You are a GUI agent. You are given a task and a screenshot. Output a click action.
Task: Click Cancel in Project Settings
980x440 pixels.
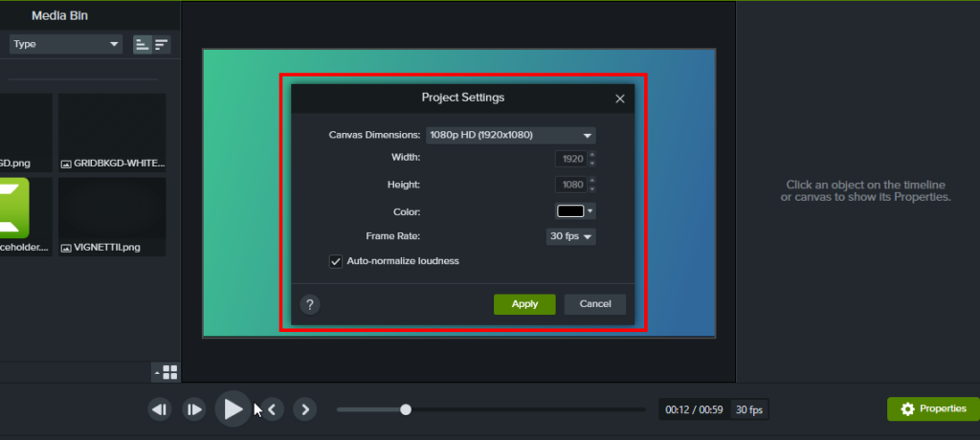point(595,304)
